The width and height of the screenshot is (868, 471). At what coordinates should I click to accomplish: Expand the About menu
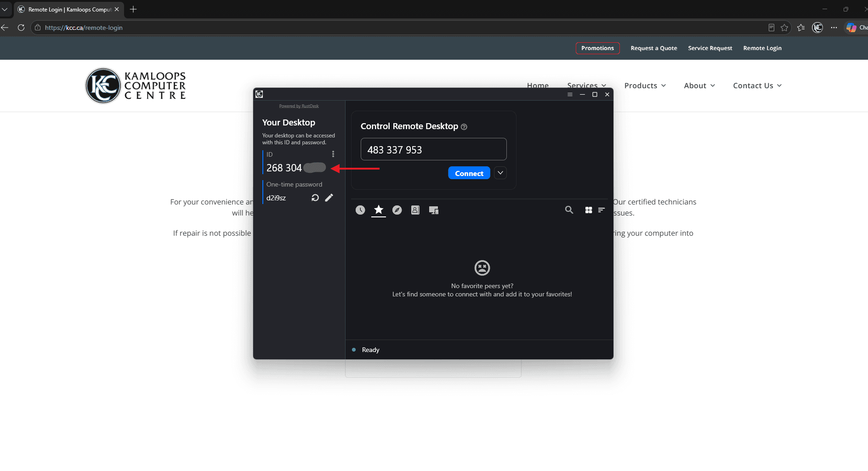coord(699,85)
